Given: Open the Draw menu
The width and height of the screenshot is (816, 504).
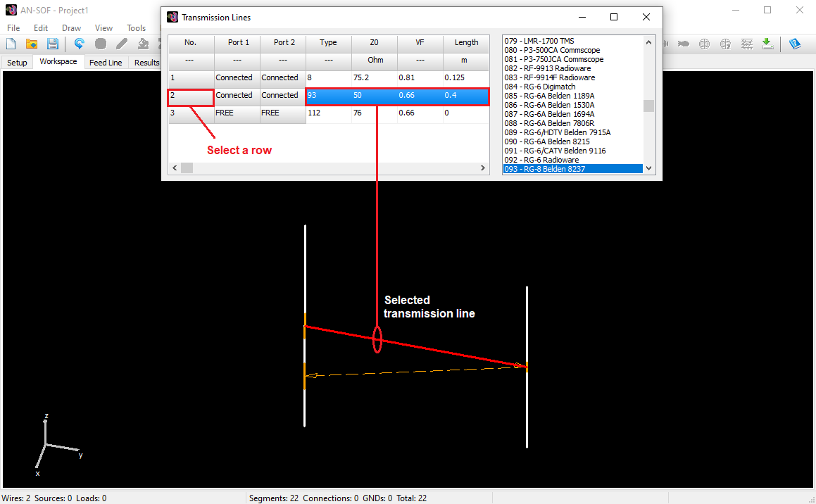Looking at the screenshot, I should 71,27.
